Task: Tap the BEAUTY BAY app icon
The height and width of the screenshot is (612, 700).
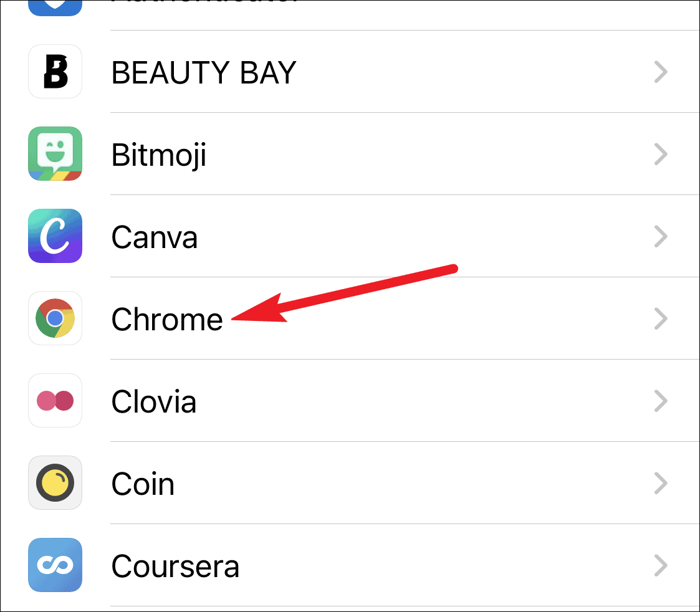Action: [55, 72]
